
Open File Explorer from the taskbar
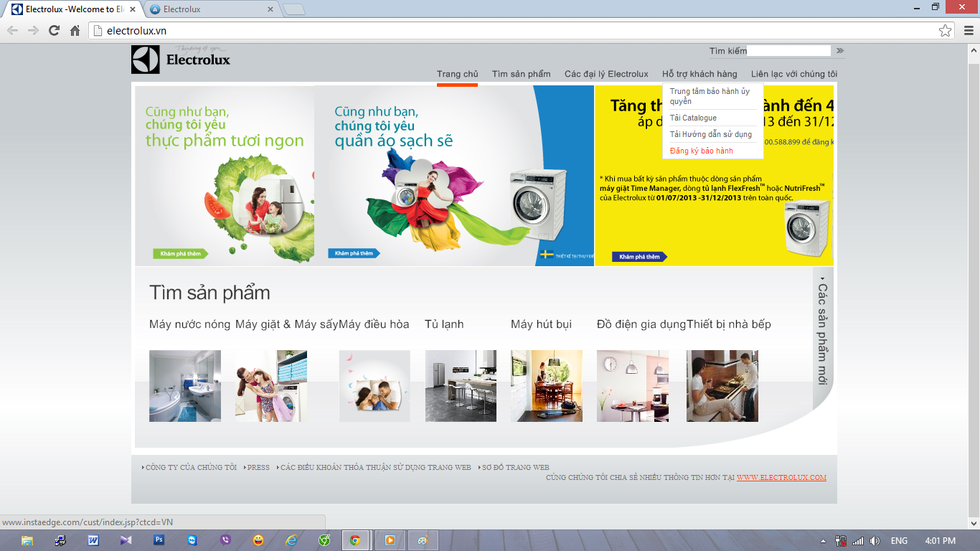click(x=27, y=540)
